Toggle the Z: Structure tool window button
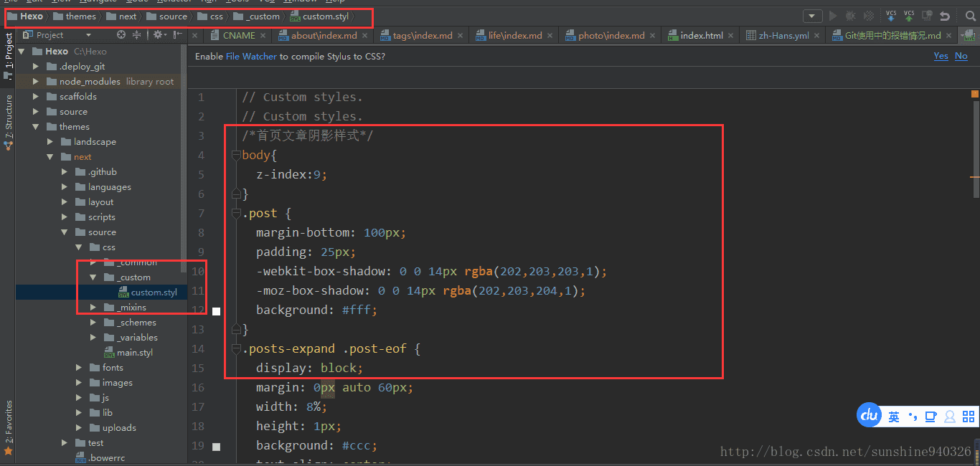 click(x=8, y=122)
